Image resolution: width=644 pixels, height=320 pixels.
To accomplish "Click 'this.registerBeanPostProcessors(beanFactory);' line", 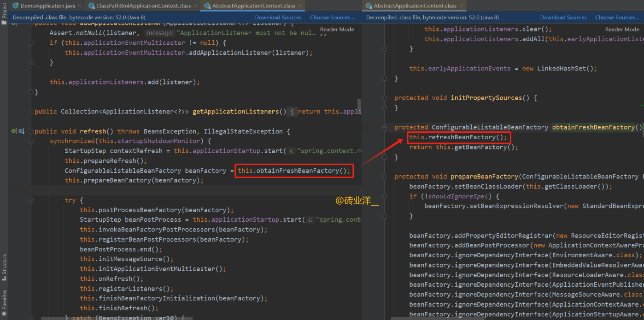I will click(x=164, y=239).
